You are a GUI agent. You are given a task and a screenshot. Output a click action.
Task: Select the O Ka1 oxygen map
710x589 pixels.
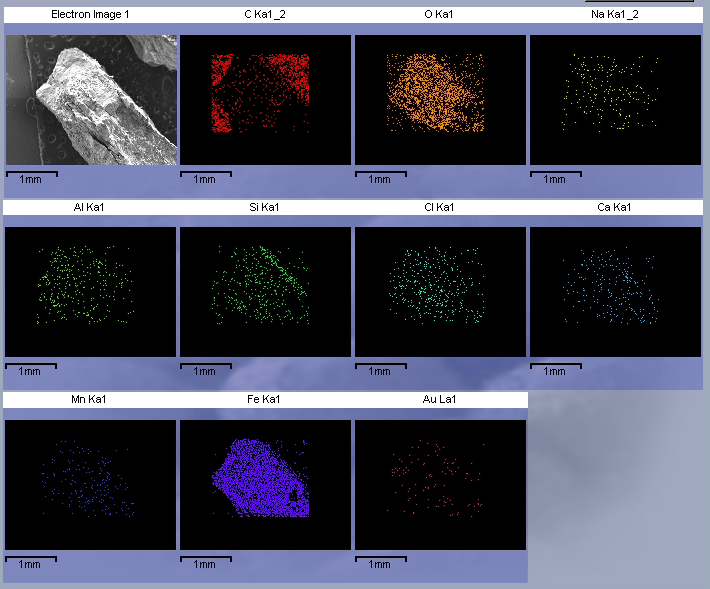pos(441,100)
